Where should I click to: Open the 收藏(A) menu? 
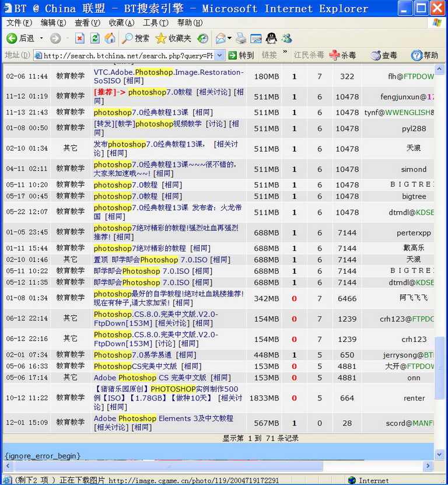click(121, 23)
